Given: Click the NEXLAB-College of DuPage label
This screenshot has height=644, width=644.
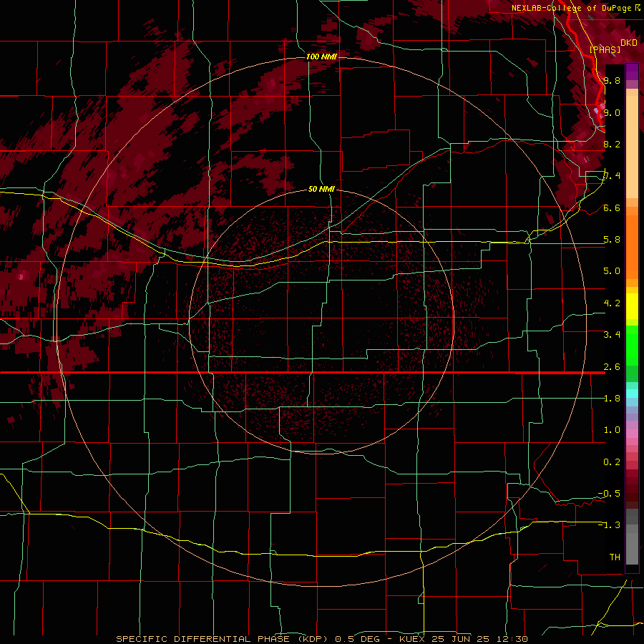Looking at the screenshot, I should (573, 8).
